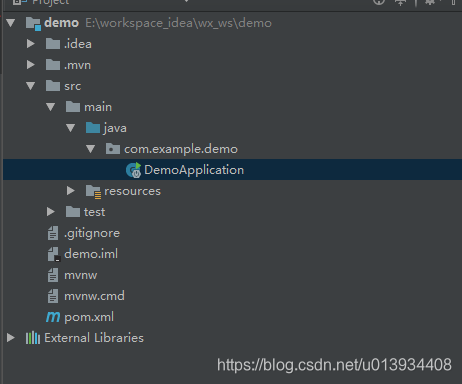Screen dimensions: 462x384
Task: Click the project path E:\workspace_idea\wx_ws\demo
Action: pos(179,23)
